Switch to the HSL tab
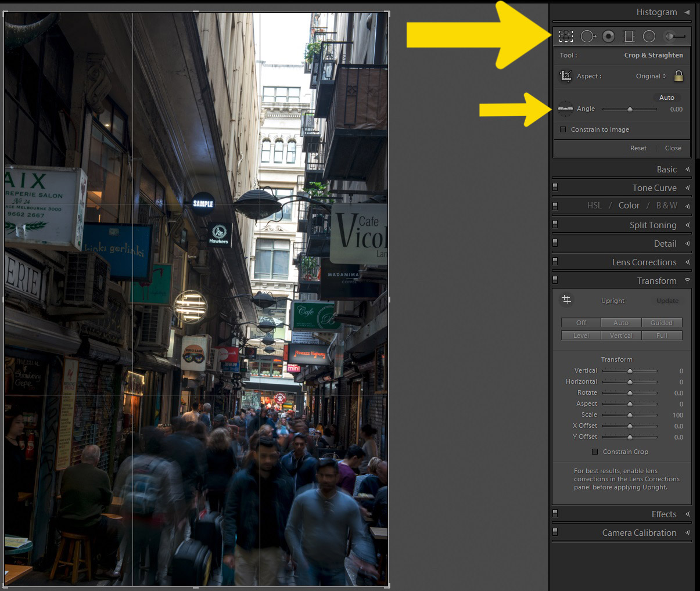The width and height of the screenshot is (700, 591). (594, 206)
